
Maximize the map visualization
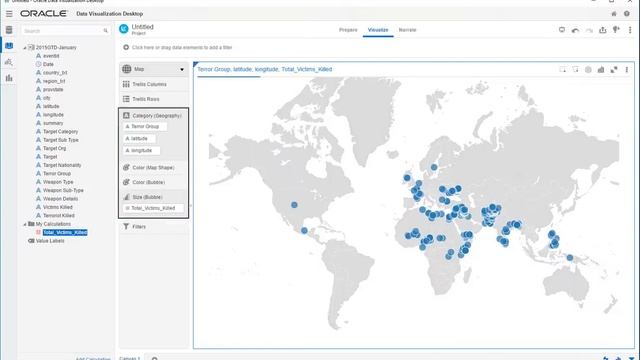(x=613, y=70)
